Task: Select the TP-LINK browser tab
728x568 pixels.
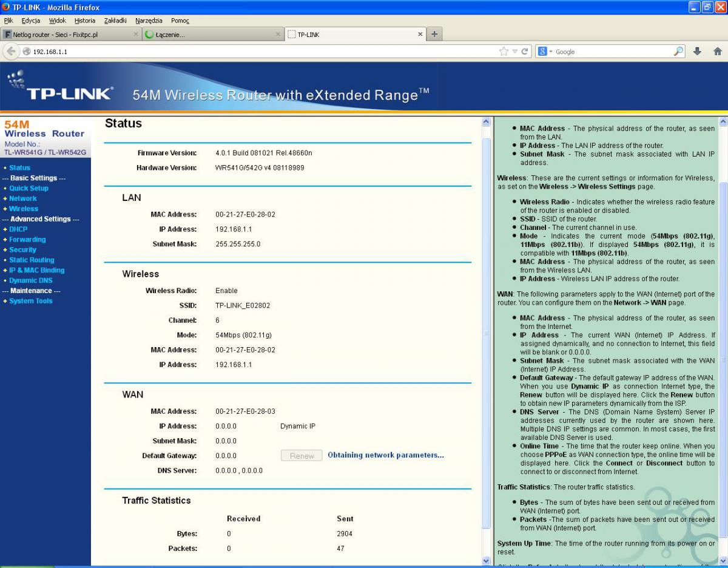Action: point(355,35)
